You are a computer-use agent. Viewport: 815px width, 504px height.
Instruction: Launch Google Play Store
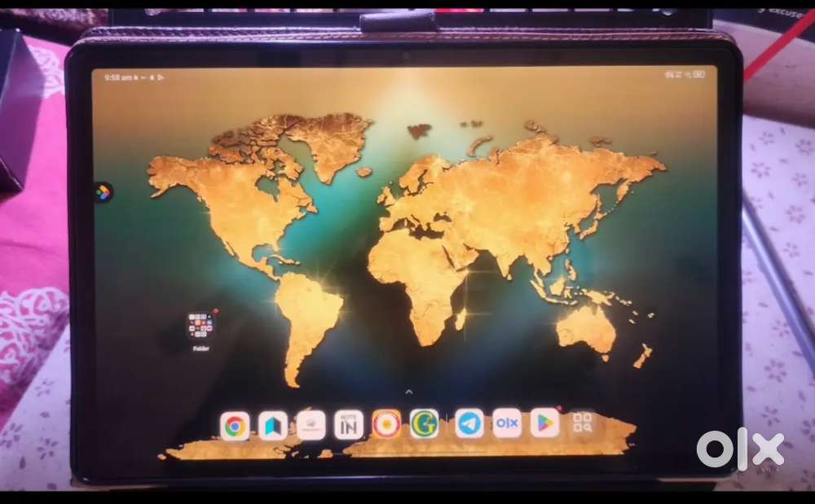(x=545, y=423)
